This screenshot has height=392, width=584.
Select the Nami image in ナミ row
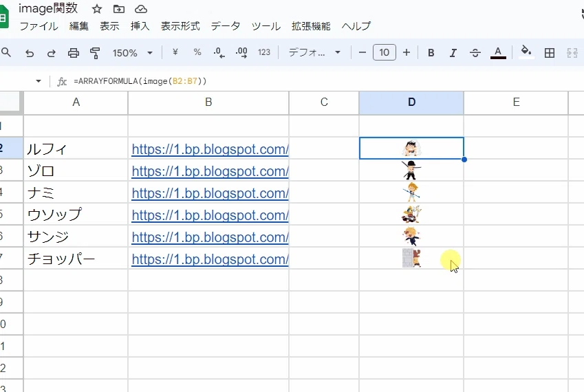[x=411, y=193]
